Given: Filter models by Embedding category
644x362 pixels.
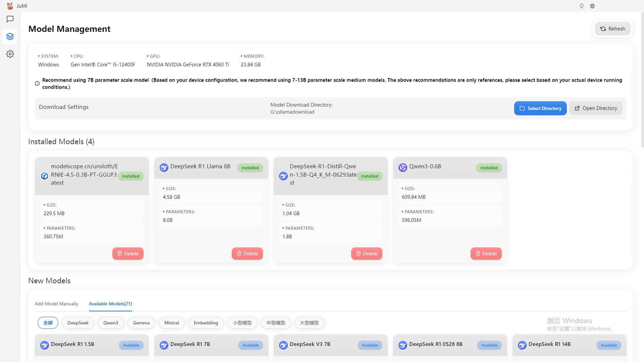Looking at the screenshot, I should tap(206, 322).
